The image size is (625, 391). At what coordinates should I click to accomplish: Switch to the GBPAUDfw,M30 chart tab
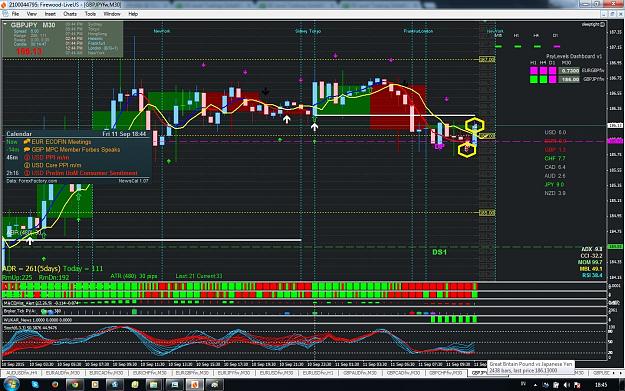(360, 373)
